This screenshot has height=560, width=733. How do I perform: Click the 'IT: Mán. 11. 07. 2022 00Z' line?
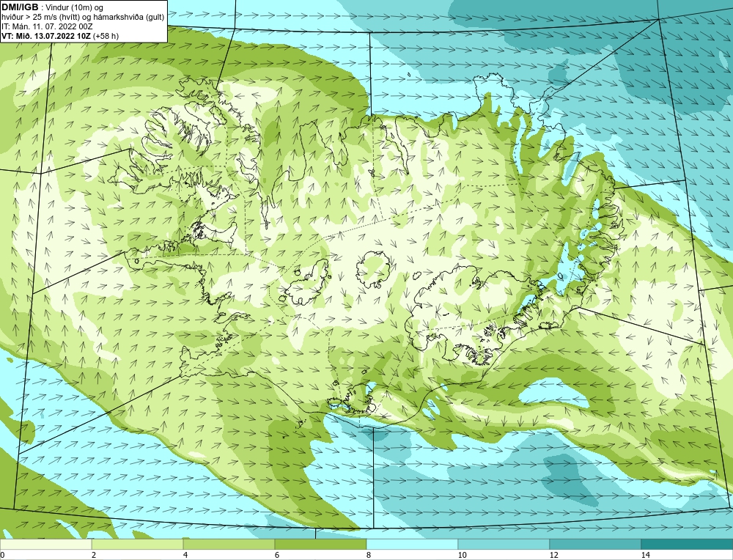pos(47,26)
